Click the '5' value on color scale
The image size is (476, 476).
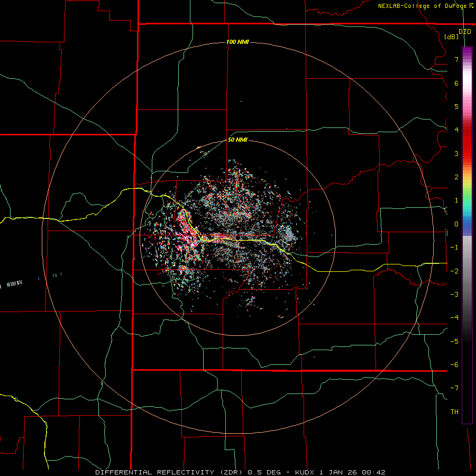point(456,106)
